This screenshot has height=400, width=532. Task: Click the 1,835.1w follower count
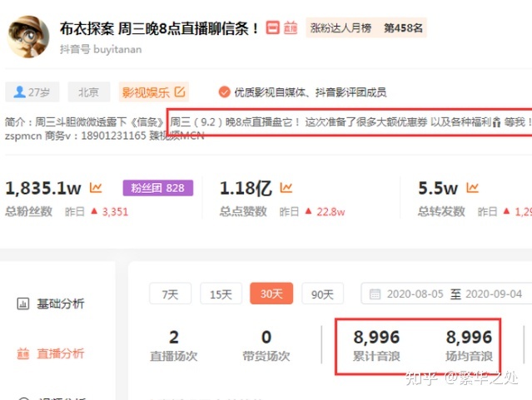click(x=43, y=188)
